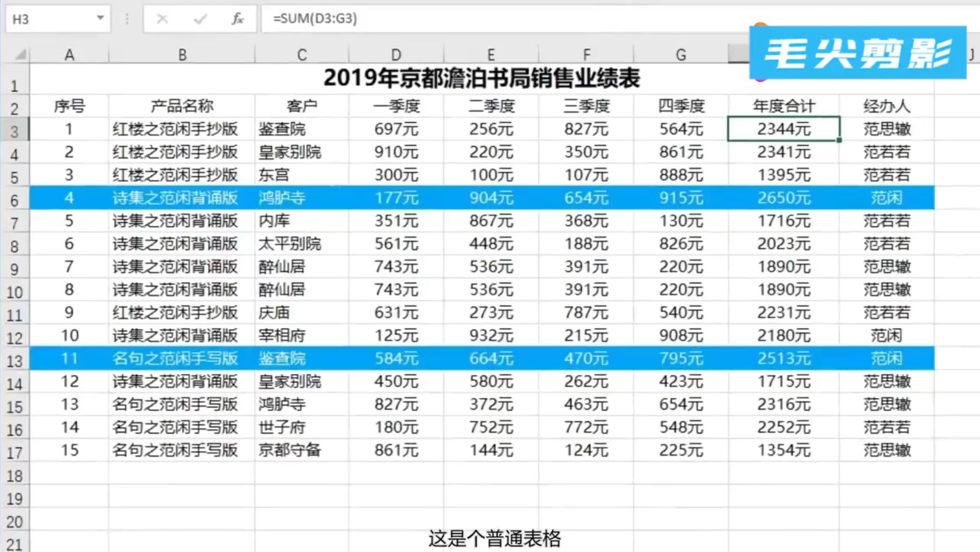
Task: Click the title cell 2019年京都澹泊书局销售业绩表
Action: click(x=481, y=78)
